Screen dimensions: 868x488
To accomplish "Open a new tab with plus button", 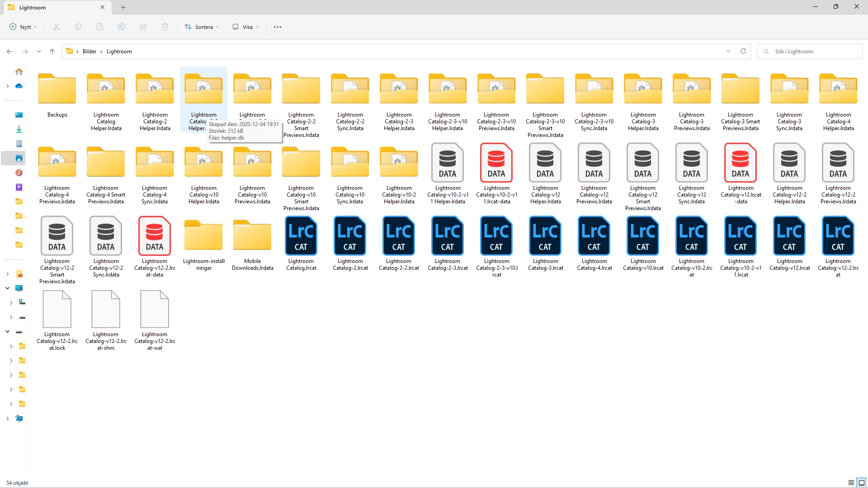I will coord(123,7).
